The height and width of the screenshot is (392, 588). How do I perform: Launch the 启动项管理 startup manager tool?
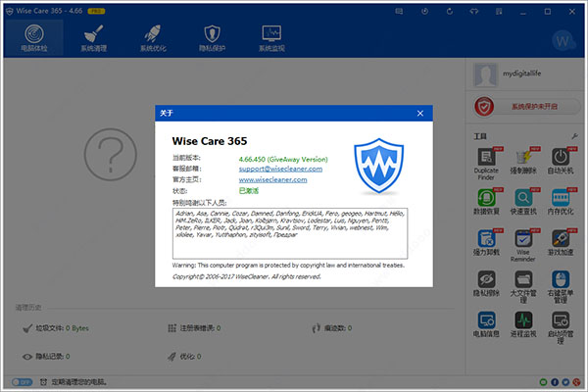click(x=561, y=327)
